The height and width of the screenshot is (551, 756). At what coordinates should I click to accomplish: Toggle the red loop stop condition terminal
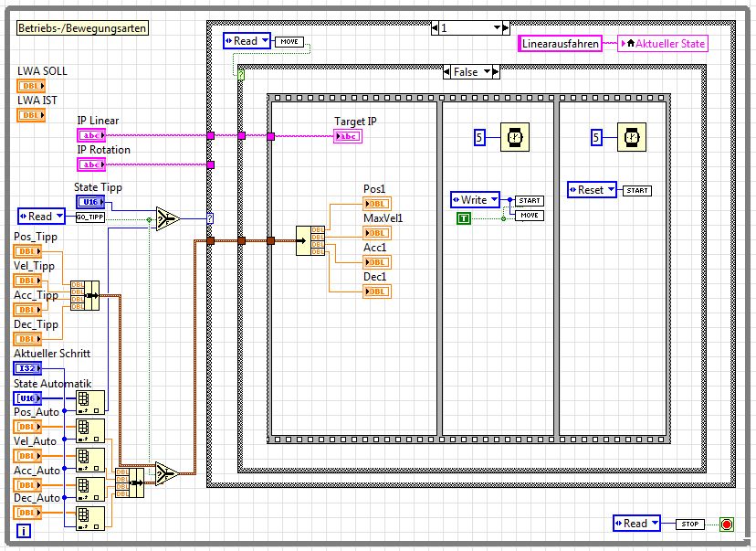(x=727, y=524)
